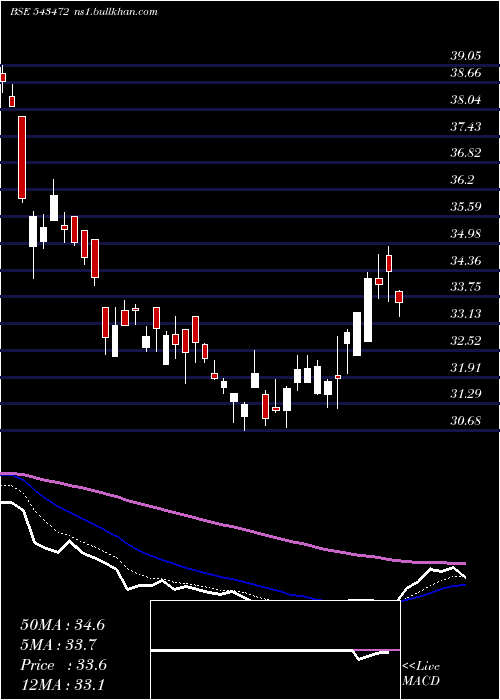Click the 34.98 price level label
Image resolution: width=500 pixels, height=700 pixels.
[466, 234]
